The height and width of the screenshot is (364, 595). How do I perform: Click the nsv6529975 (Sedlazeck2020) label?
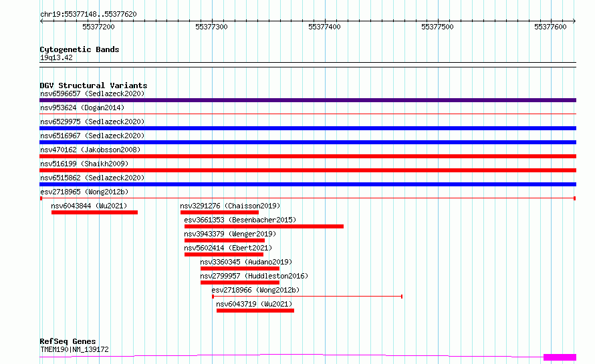click(x=92, y=122)
